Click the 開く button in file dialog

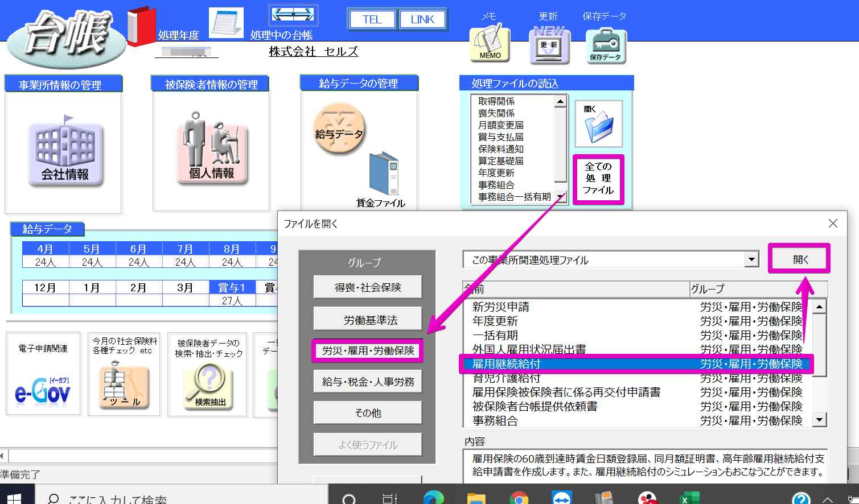pos(799,259)
